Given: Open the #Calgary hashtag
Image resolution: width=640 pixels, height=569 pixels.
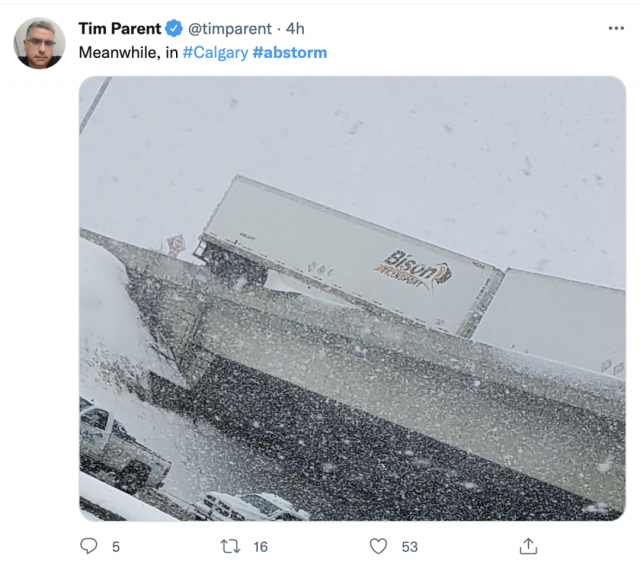Looking at the screenshot, I should (x=215, y=53).
